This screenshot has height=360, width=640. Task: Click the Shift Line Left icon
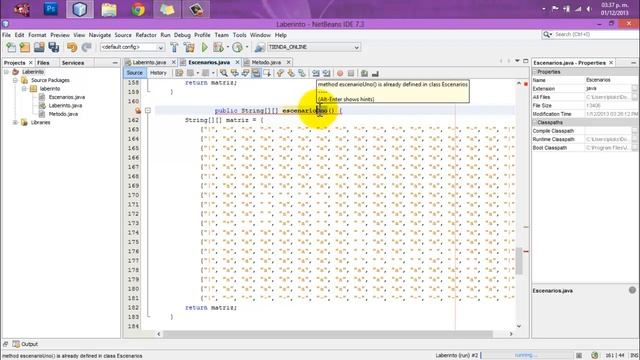pyautogui.click(x=316, y=73)
